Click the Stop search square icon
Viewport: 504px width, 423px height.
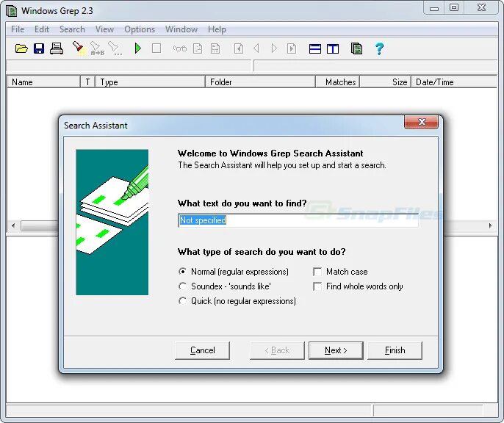click(x=156, y=48)
